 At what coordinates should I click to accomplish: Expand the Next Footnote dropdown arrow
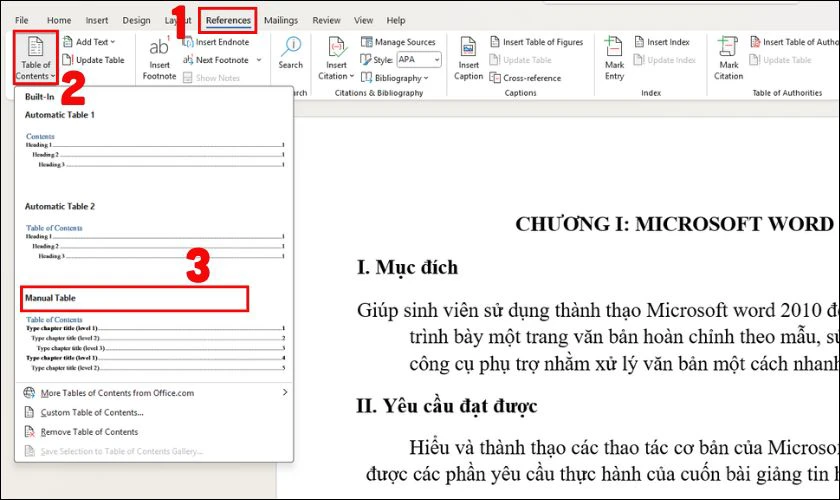coord(259,60)
